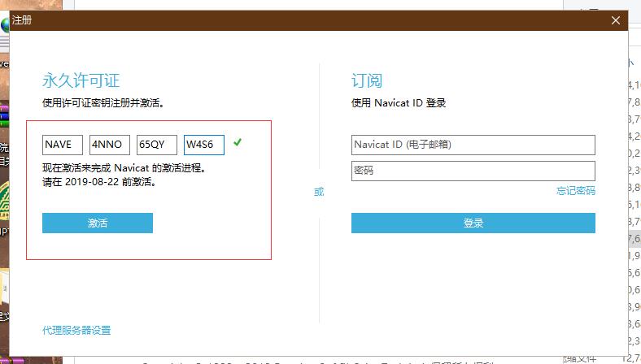Click the 注册 title bar text

22,20
